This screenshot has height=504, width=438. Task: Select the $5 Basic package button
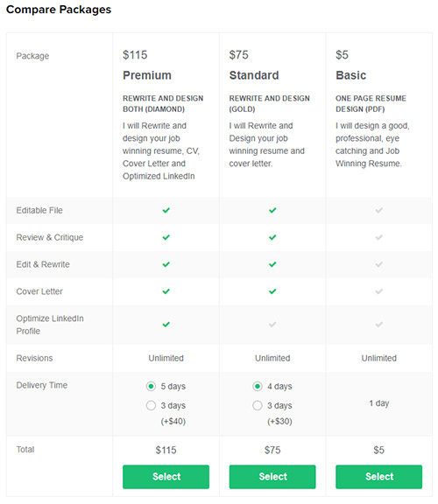pyautogui.click(x=379, y=477)
